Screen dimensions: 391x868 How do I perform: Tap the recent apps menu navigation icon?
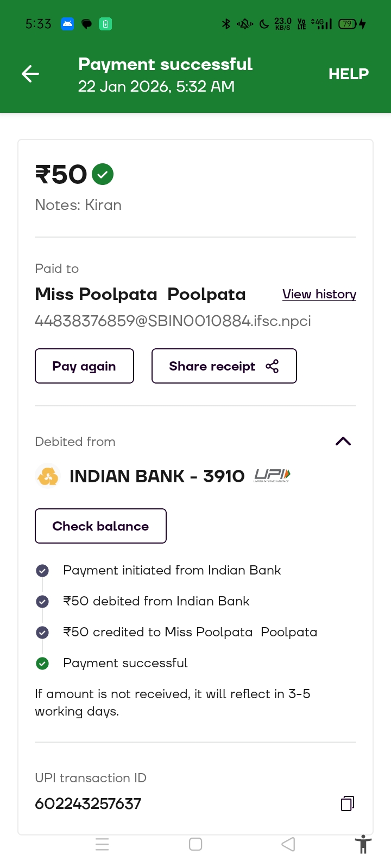coord(102,844)
